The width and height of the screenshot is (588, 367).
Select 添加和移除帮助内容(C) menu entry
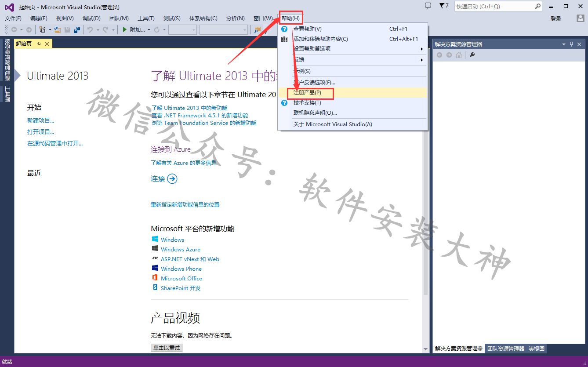pyautogui.click(x=352, y=39)
